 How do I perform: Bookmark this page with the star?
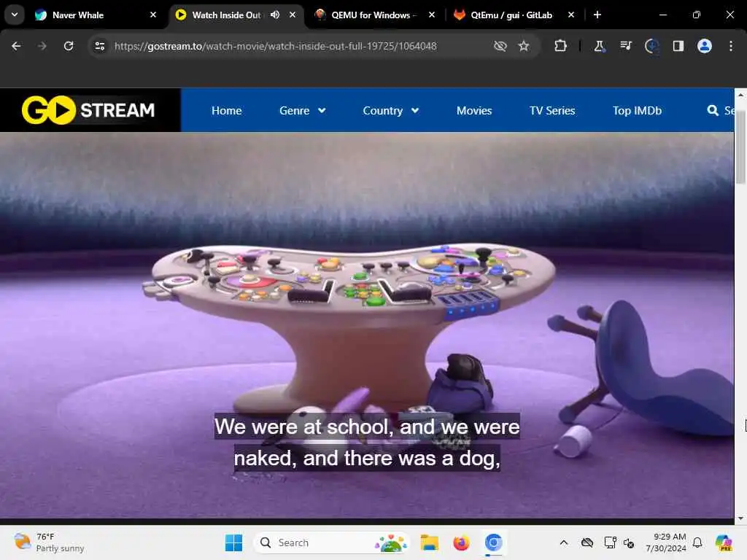(x=524, y=46)
